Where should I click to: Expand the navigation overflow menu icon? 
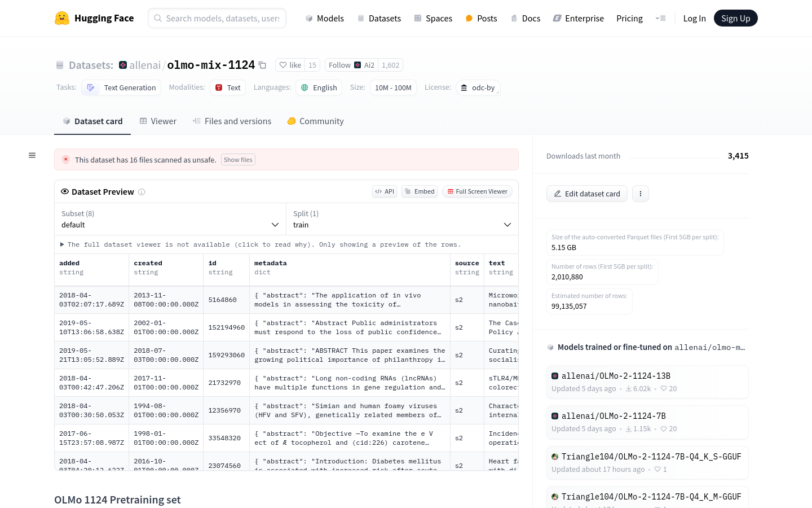click(x=660, y=18)
